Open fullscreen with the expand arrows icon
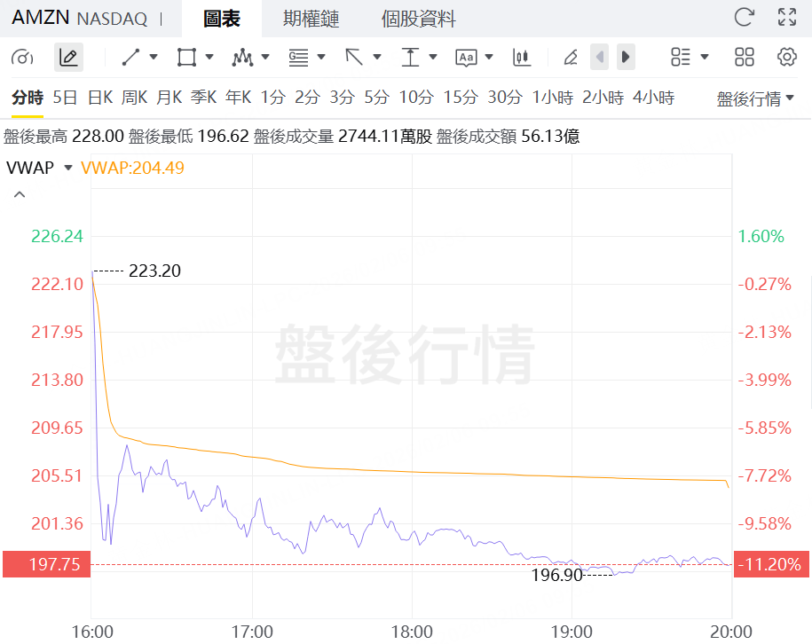The image size is (812, 644). [787, 17]
